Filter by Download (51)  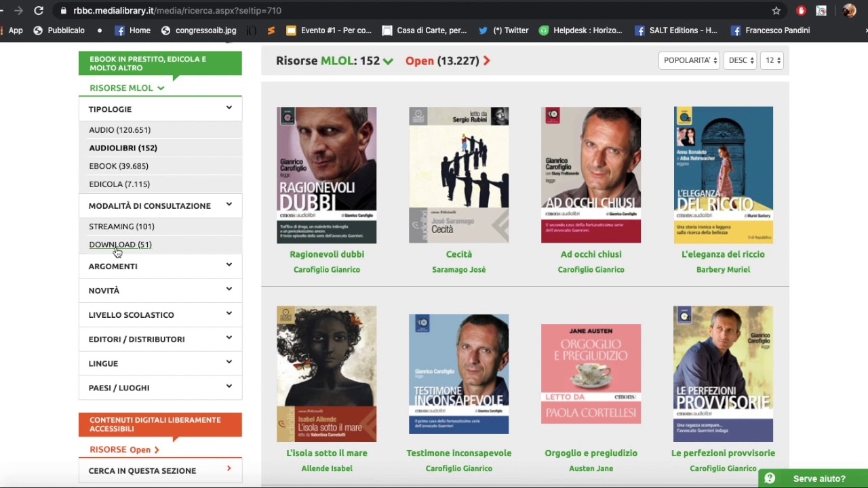click(x=120, y=245)
